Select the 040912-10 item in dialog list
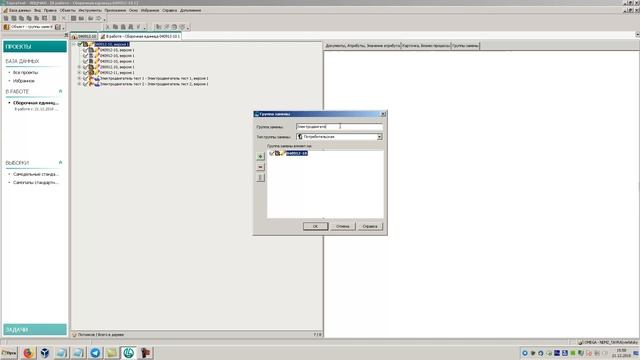Screen dimensions: 640x360 [x=297, y=153]
